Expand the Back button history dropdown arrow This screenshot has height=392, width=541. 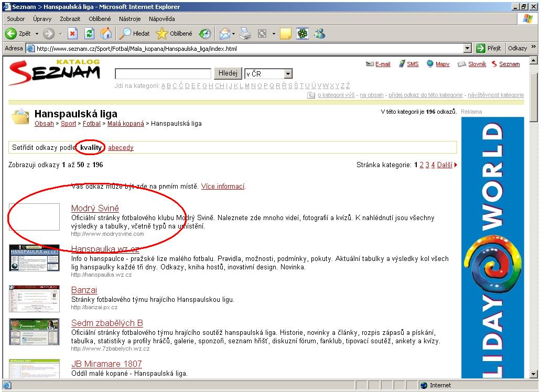pyautogui.click(x=37, y=34)
